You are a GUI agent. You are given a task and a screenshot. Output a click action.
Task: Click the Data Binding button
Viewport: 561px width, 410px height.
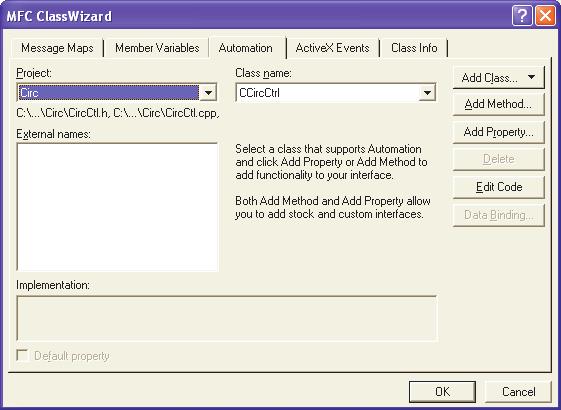point(498,215)
